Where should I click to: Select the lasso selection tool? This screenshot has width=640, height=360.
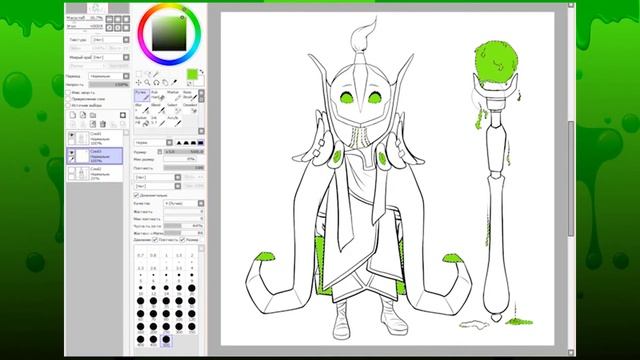[148, 74]
